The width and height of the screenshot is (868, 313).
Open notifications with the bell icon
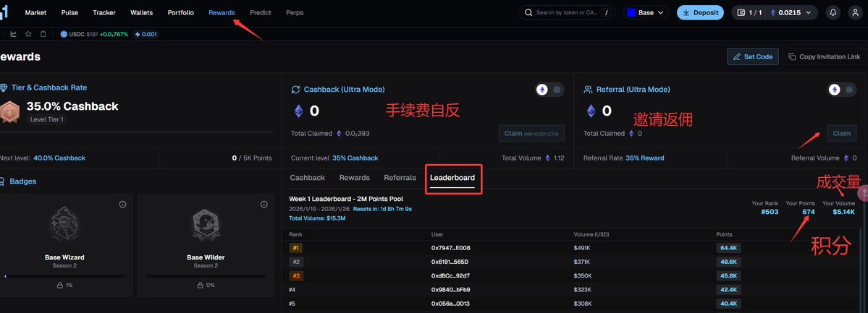coord(832,13)
